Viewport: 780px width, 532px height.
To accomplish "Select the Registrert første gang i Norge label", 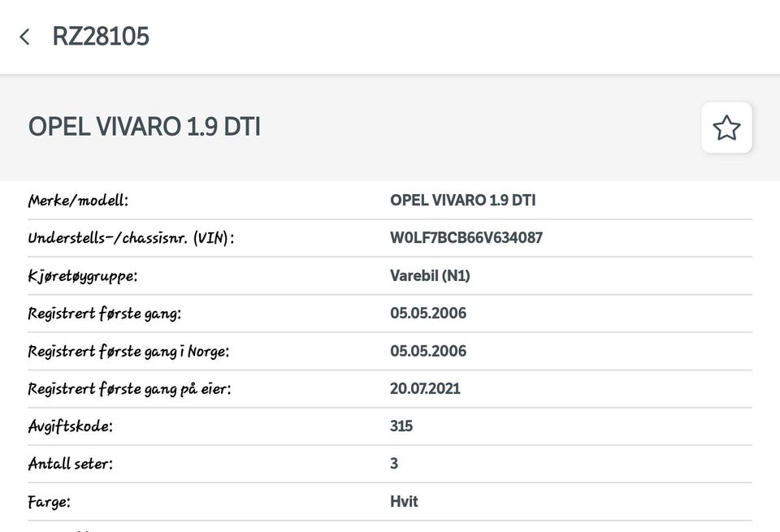I will coord(128,352).
